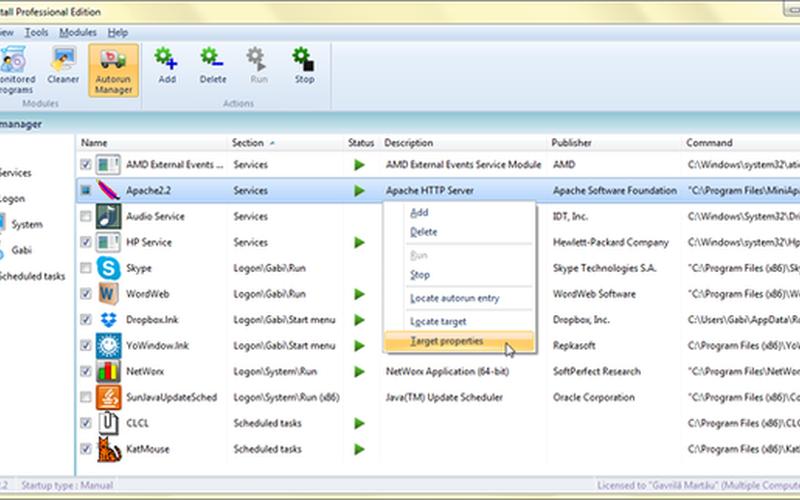Click the Dropbox.lnk box icon
This screenshot has width=800, height=500.
point(108,320)
